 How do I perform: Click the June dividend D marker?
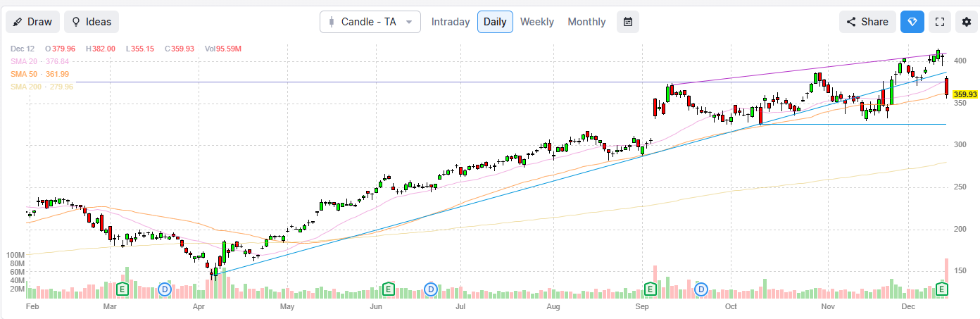coord(431,289)
